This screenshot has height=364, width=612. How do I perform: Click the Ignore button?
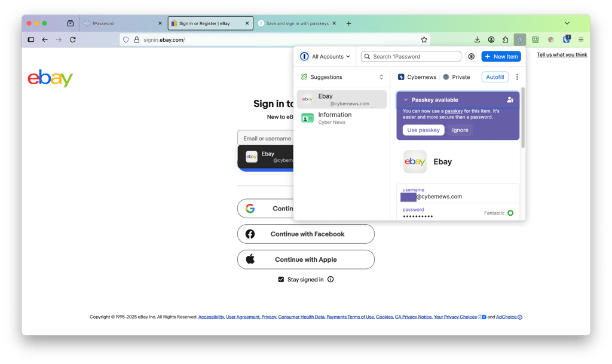(460, 130)
